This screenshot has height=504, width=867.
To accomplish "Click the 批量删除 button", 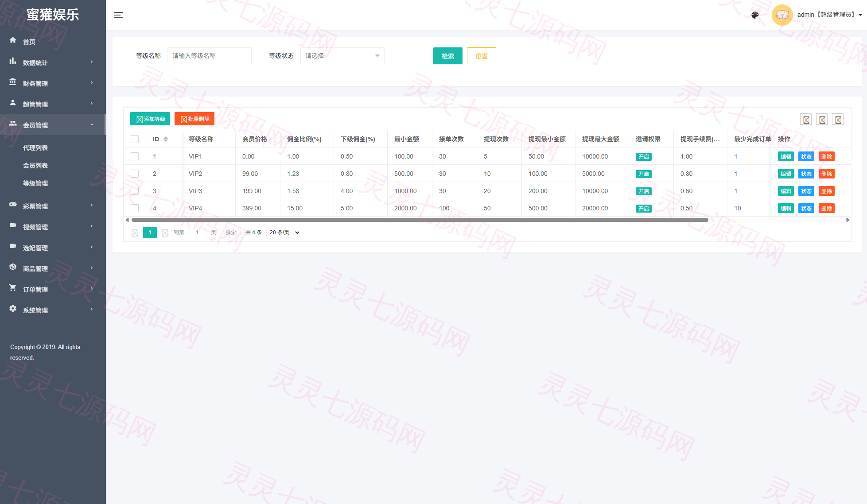I will [194, 119].
